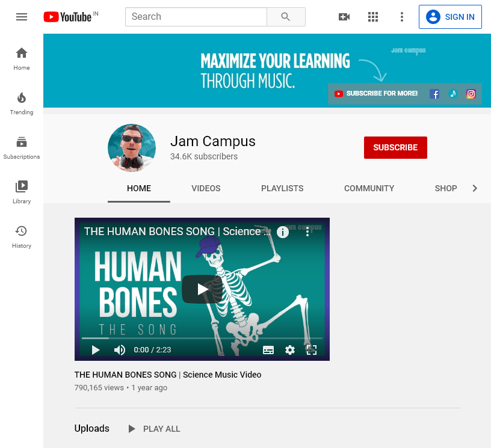Click the TikTok icon in banner
The width and height of the screenshot is (491, 448).
click(453, 94)
